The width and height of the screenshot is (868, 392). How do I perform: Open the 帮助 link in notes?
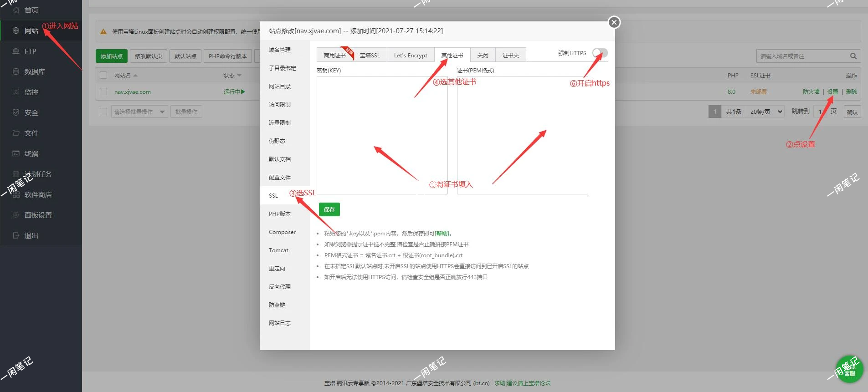click(442, 233)
